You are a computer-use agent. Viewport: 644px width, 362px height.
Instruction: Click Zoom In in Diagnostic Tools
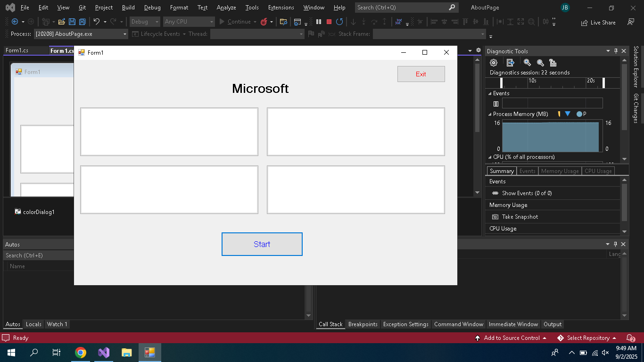(527, 63)
